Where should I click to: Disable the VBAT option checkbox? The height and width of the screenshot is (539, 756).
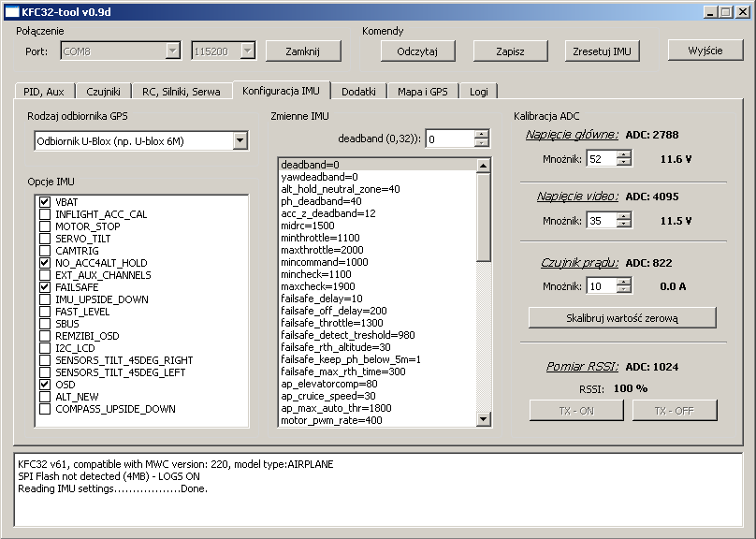click(x=45, y=202)
